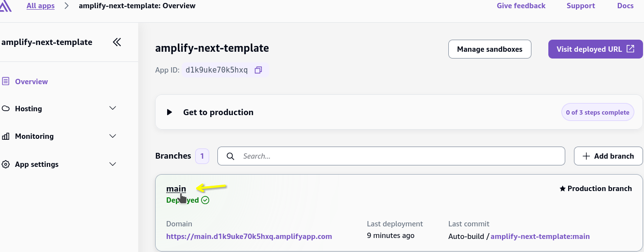
Task: Open the Give feedback link
Action: 521,6
